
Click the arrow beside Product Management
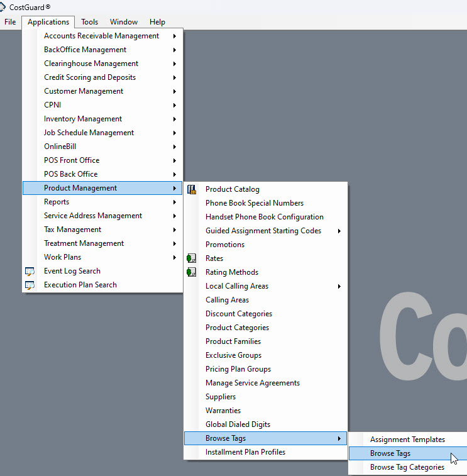175,188
